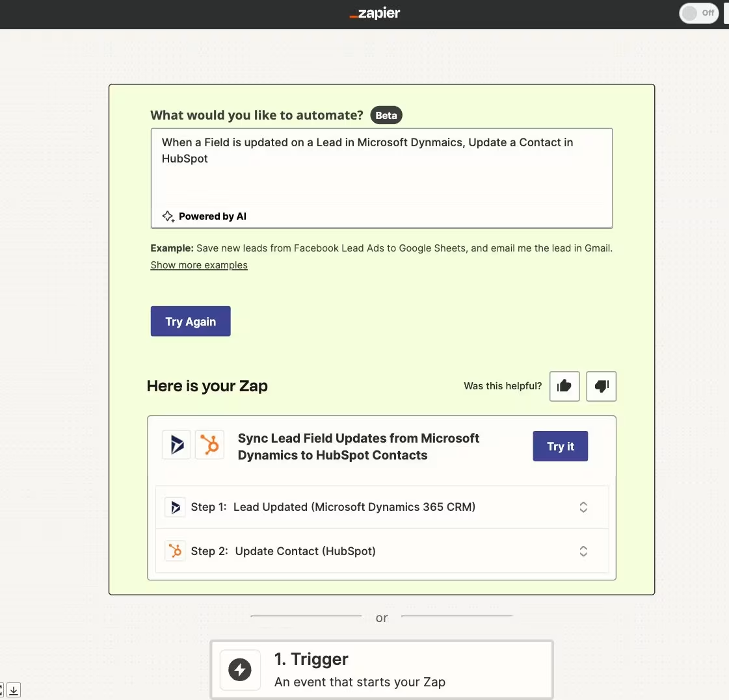The width and height of the screenshot is (729, 700).
Task: Click the HubSpot icon beside Zap title
Action: pyautogui.click(x=209, y=445)
